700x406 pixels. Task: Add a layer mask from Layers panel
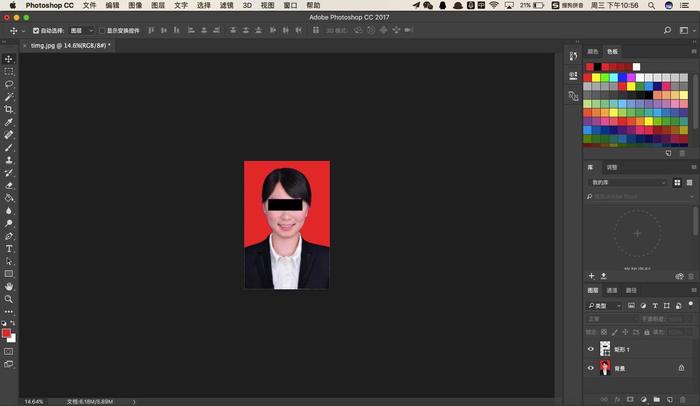coord(630,399)
